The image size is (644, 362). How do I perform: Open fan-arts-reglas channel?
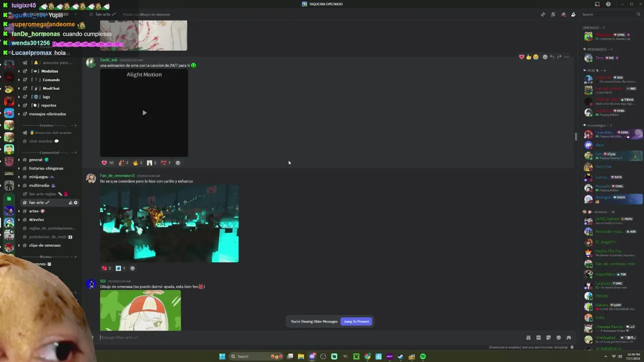[49, 194]
